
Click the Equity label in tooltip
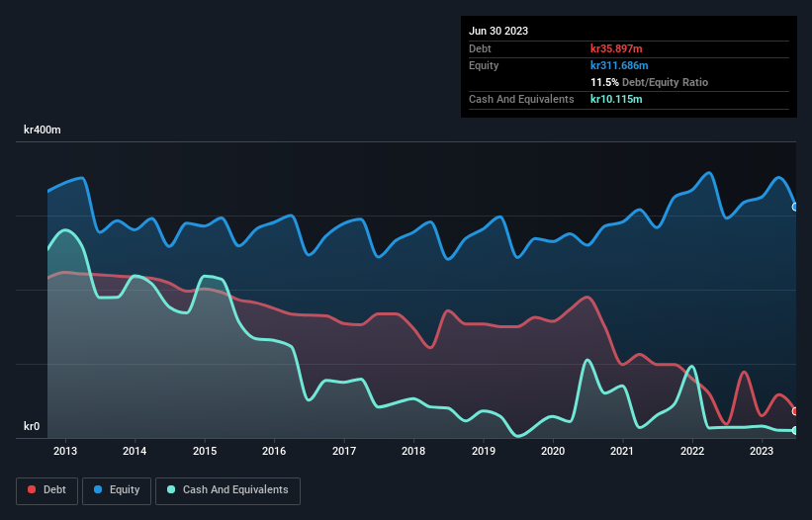pos(484,65)
